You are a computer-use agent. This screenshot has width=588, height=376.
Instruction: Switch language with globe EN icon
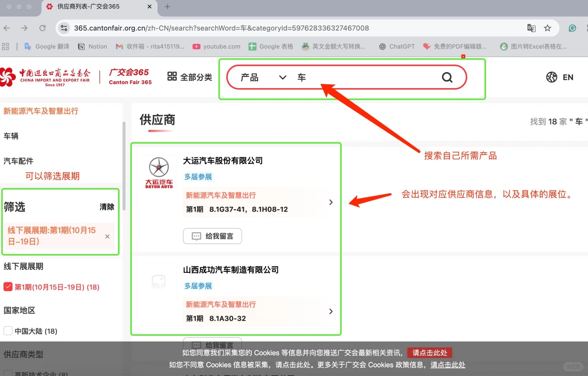[x=559, y=77]
